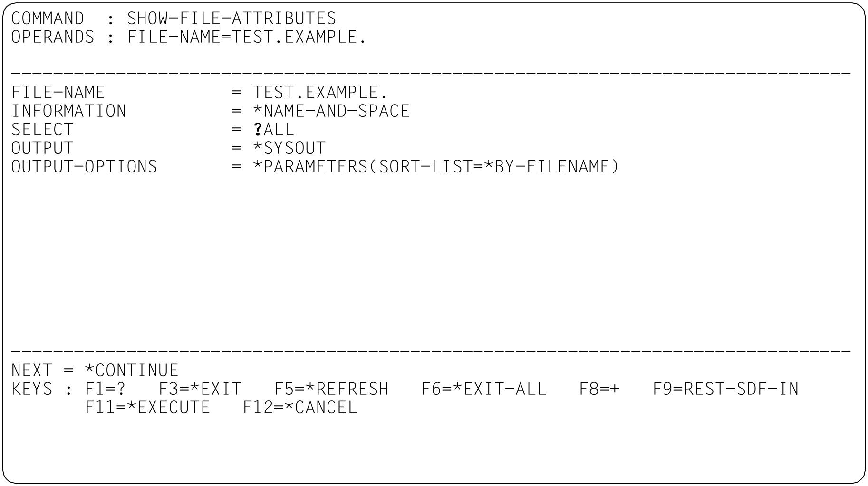Click the SELECT operand label
This screenshot has width=868, height=486.
(43, 129)
